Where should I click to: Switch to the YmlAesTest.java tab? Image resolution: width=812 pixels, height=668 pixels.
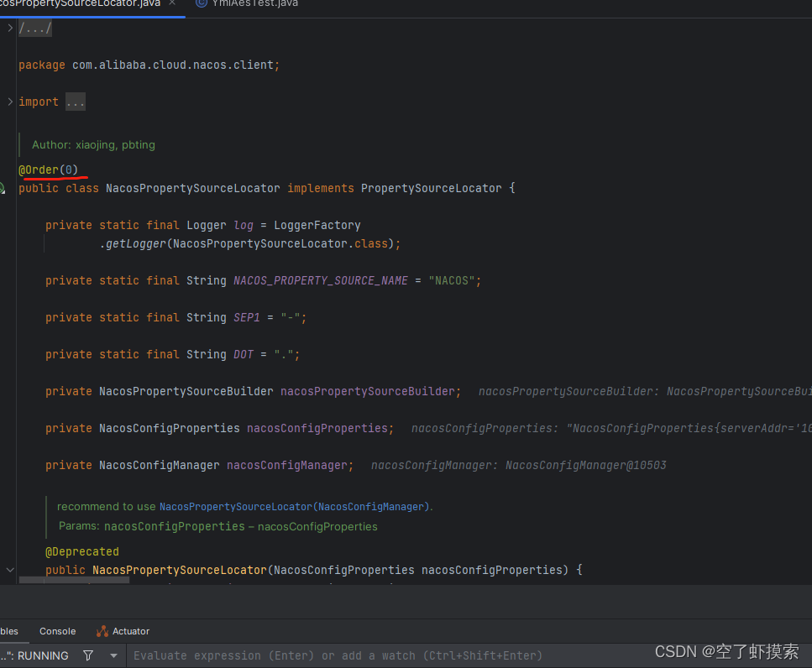tap(247, 3)
